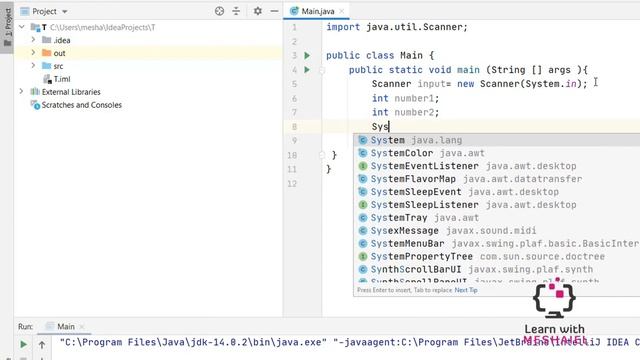Click the locate/scroll-from-source target icon

point(219,11)
